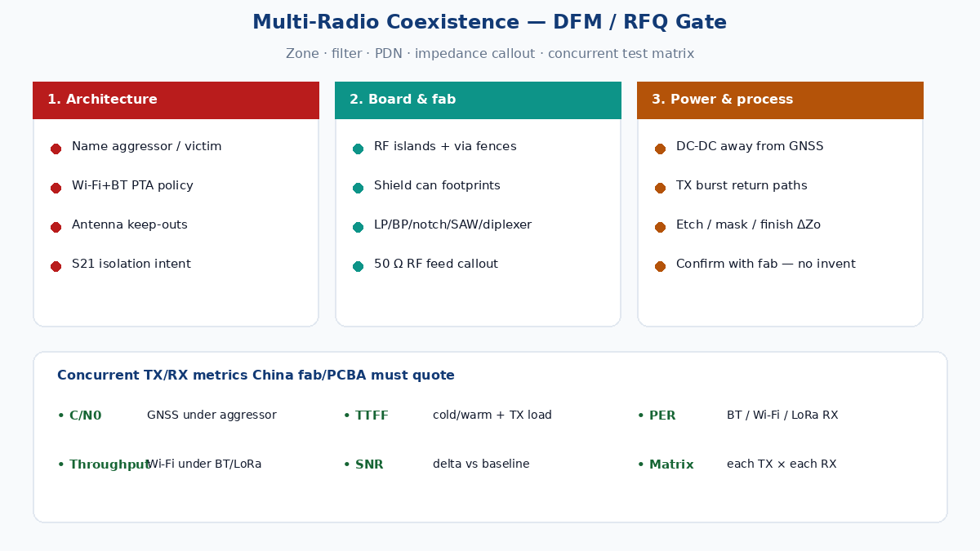Click the text Shield can footprints
Image resolution: width=980 pixels, height=551 pixels.
tap(437, 186)
